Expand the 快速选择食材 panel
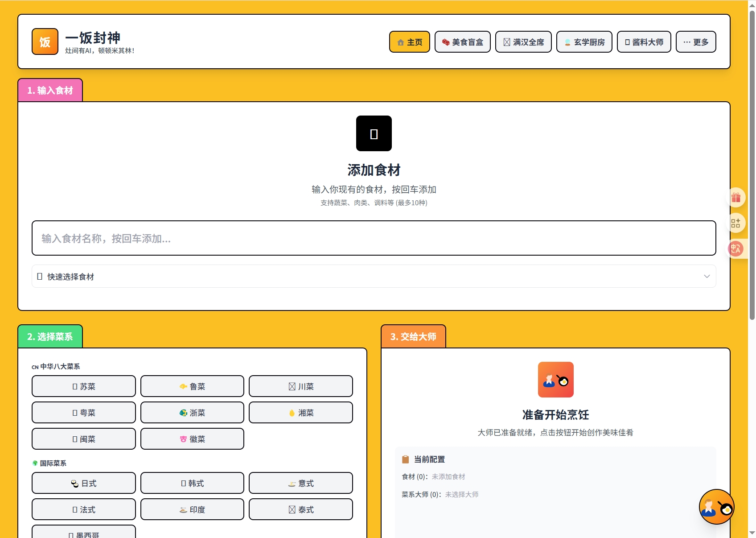756x538 pixels. [x=374, y=277]
